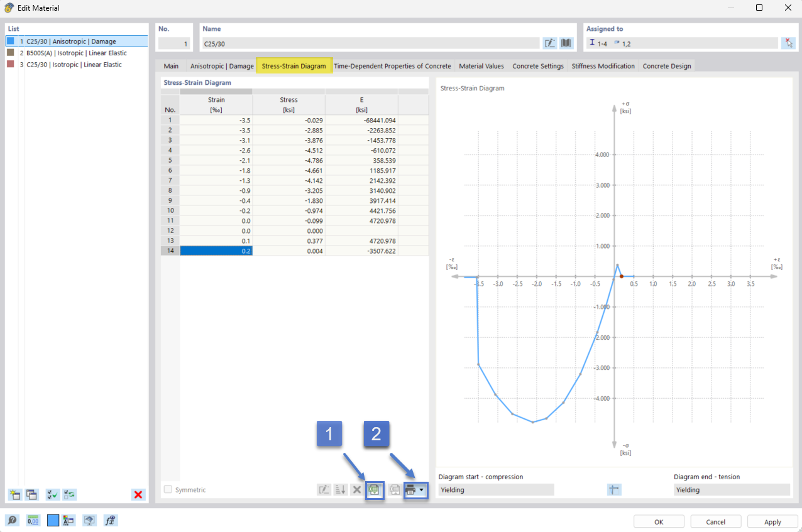The width and height of the screenshot is (802, 532).
Task: Enable the Symmetric checkbox
Action: coord(167,489)
